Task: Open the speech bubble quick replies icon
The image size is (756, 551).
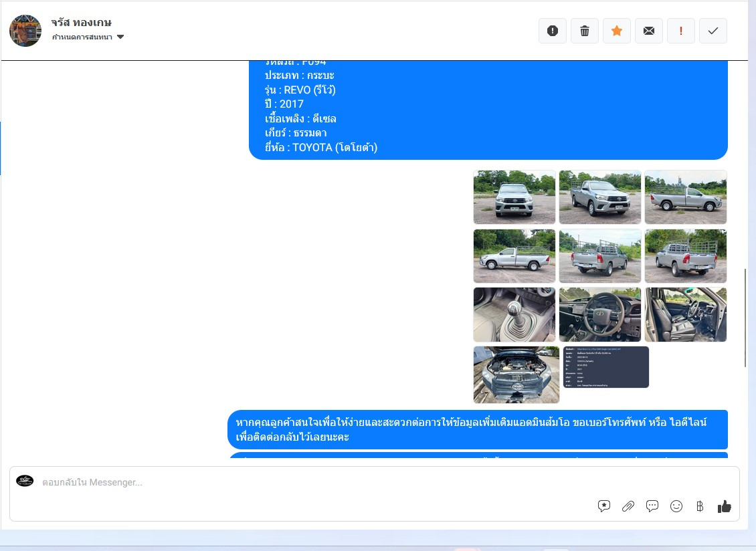Action: [652, 506]
